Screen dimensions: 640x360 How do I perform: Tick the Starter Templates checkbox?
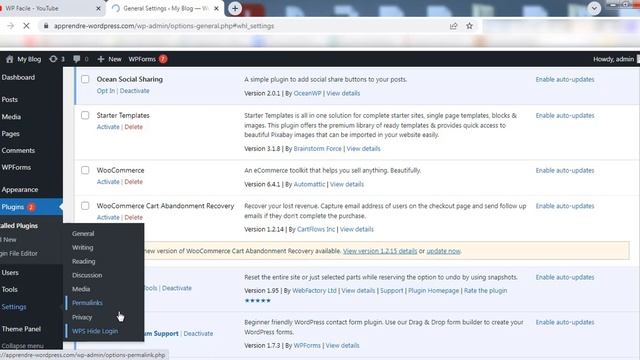85,116
